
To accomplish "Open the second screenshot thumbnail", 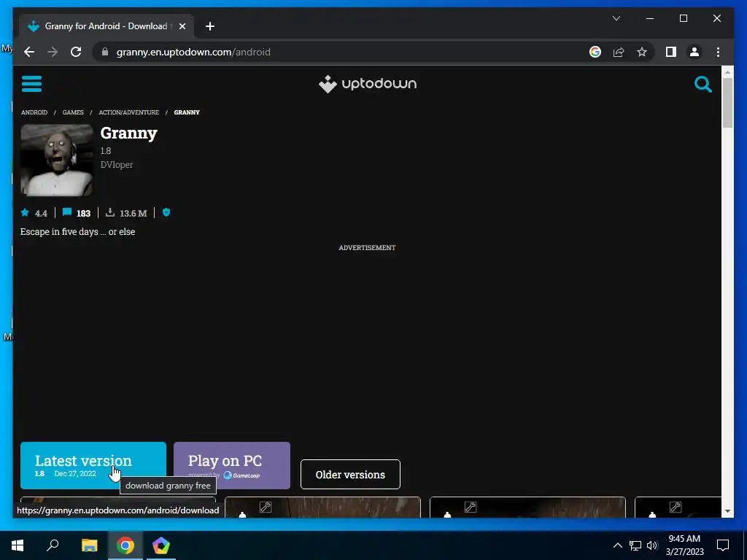I will [x=322, y=507].
